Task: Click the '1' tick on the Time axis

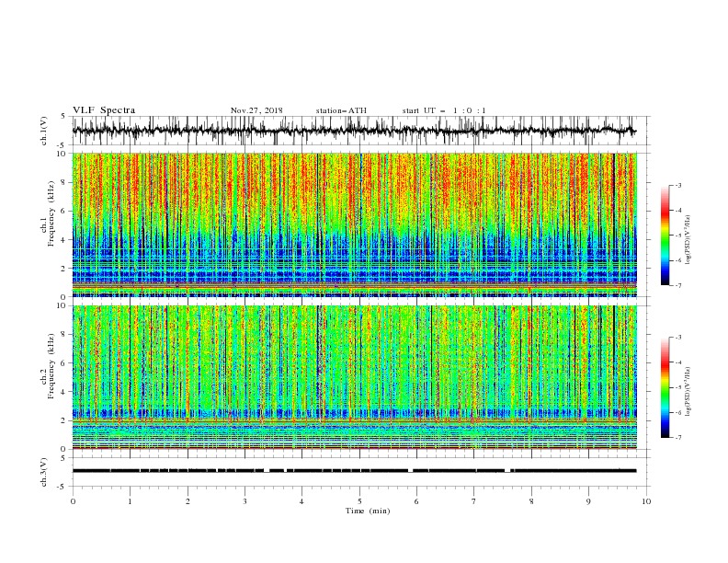Action: point(130,501)
